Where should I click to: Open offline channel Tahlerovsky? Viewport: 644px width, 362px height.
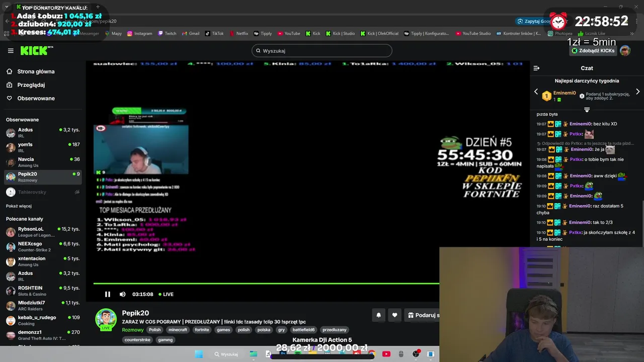(x=43, y=192)
